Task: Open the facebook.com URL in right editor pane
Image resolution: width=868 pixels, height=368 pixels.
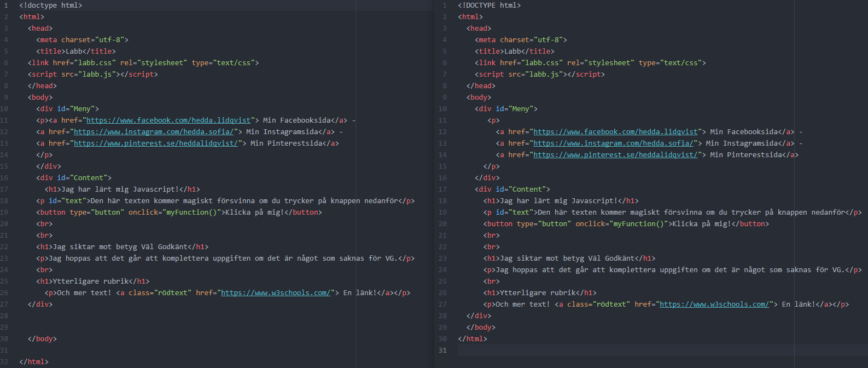Action: [616, 132]
